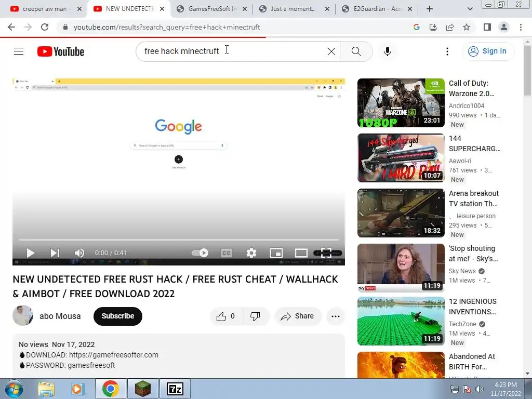Expand the tab search dropdown arrow
This screenshot has width=532, height=399.
470,9
